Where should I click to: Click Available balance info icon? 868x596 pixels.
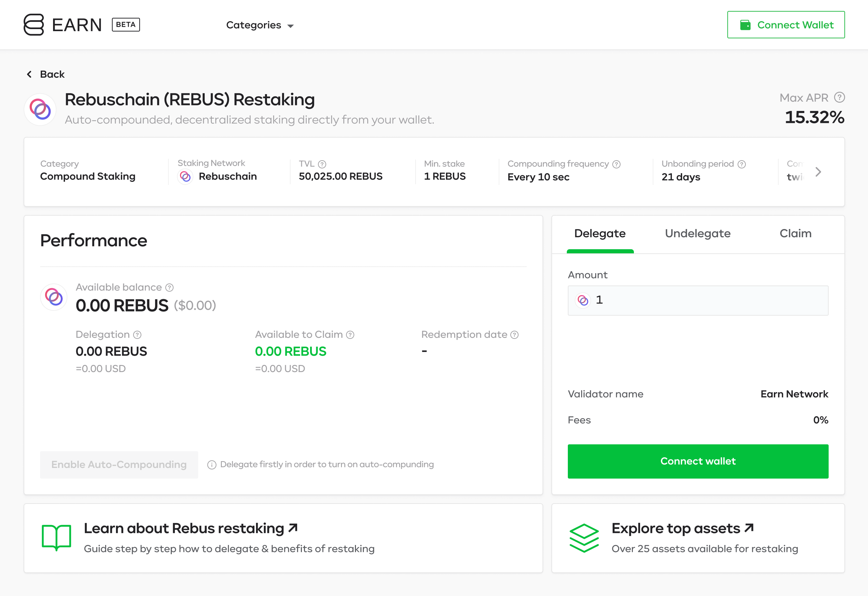pyautogui.click(x=169, y=287)
